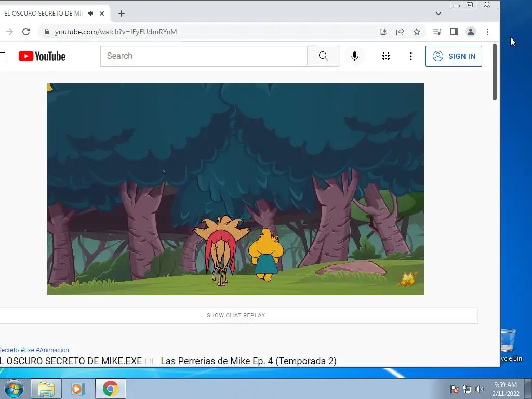The image size is (532, 399).
Task: Mute the tab via its speaker icon
Action: pos(90,14)
